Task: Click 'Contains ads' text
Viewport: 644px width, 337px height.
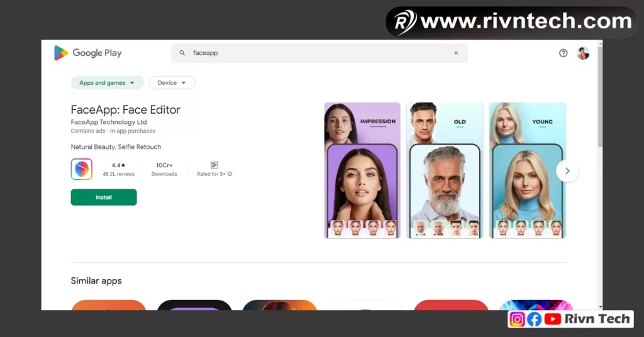Action: point(88,131)
